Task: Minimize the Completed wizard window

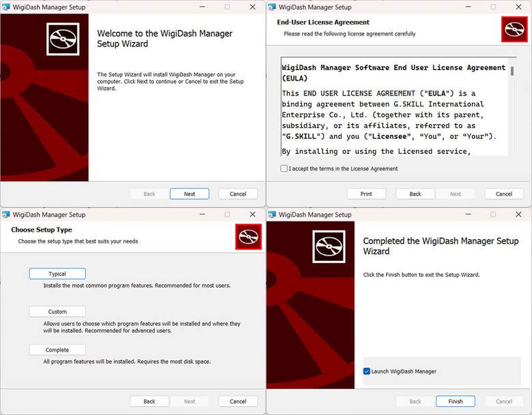Action: 468,214
